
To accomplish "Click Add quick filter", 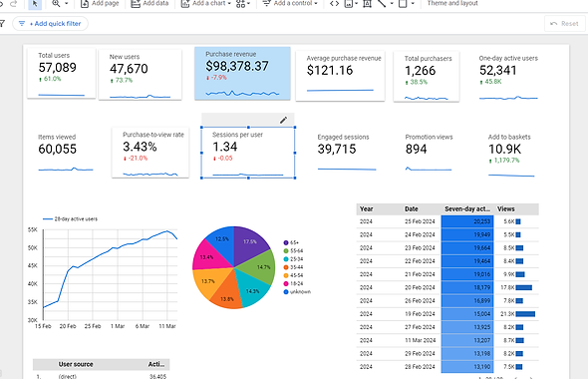I will pos(50,24).
